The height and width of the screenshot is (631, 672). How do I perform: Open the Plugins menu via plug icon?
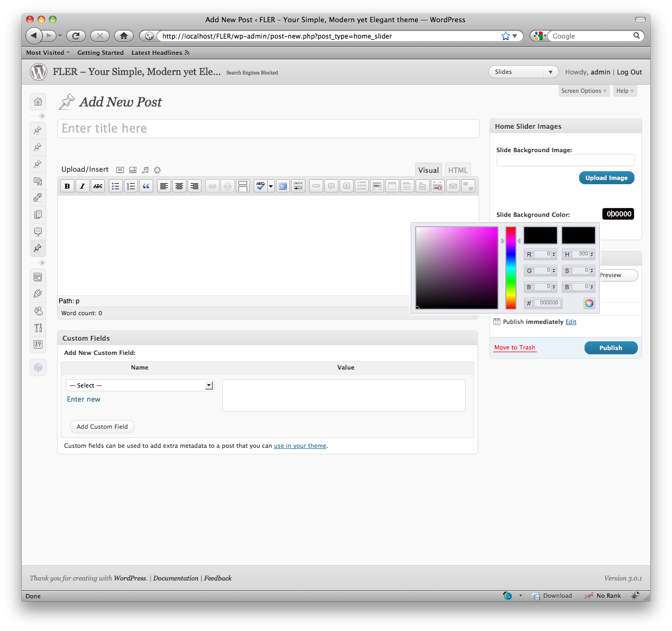(x=38, y=293)
